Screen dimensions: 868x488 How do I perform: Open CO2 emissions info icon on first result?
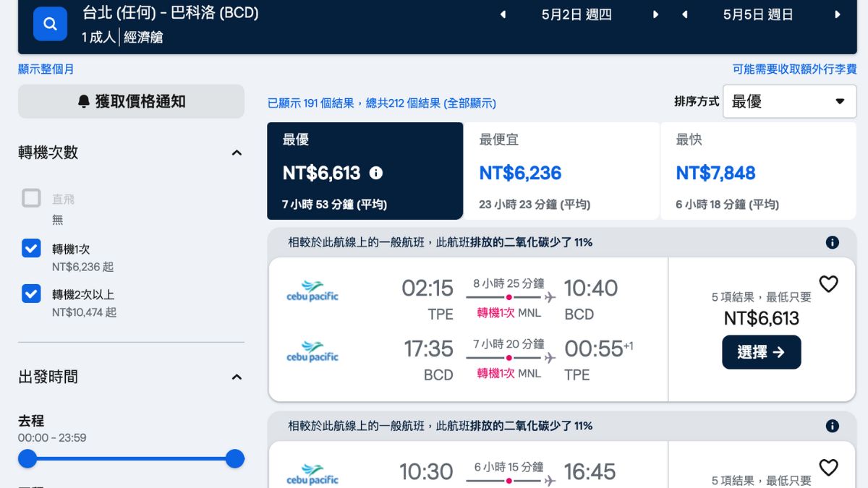click(833, 242)
